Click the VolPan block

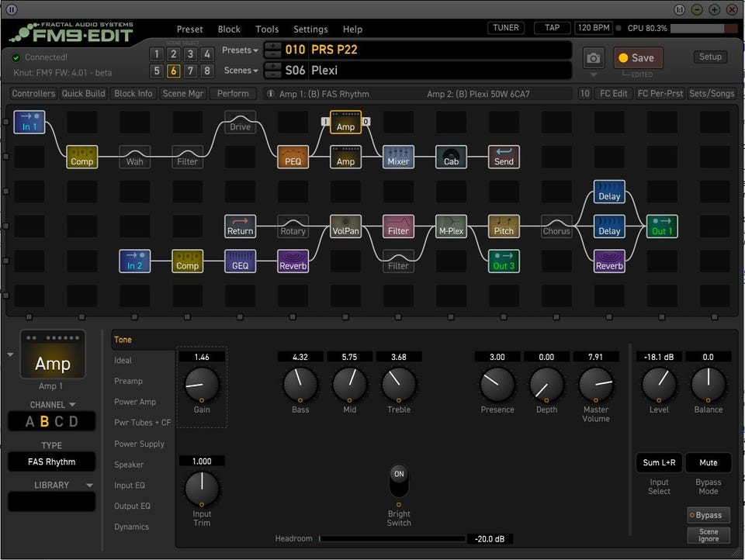point(345,226)
